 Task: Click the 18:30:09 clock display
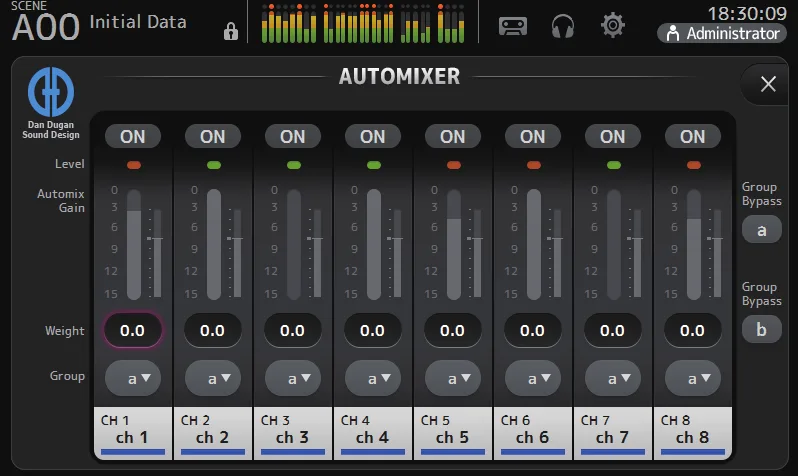tap(747, 13)
